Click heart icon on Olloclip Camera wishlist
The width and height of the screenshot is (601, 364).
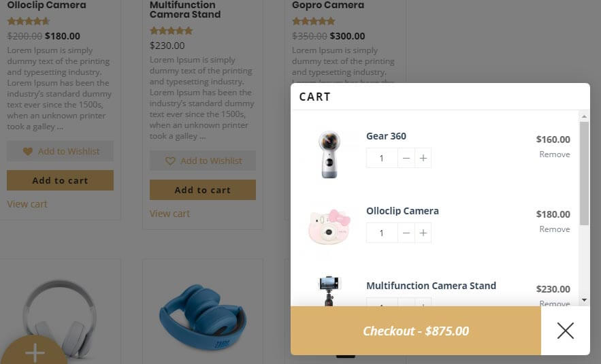click(x=28, y=151)
